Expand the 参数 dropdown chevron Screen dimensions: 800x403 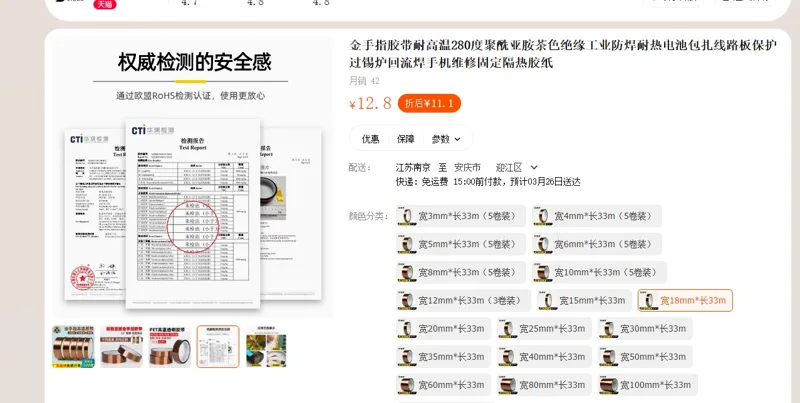click(x=457, y=139)
